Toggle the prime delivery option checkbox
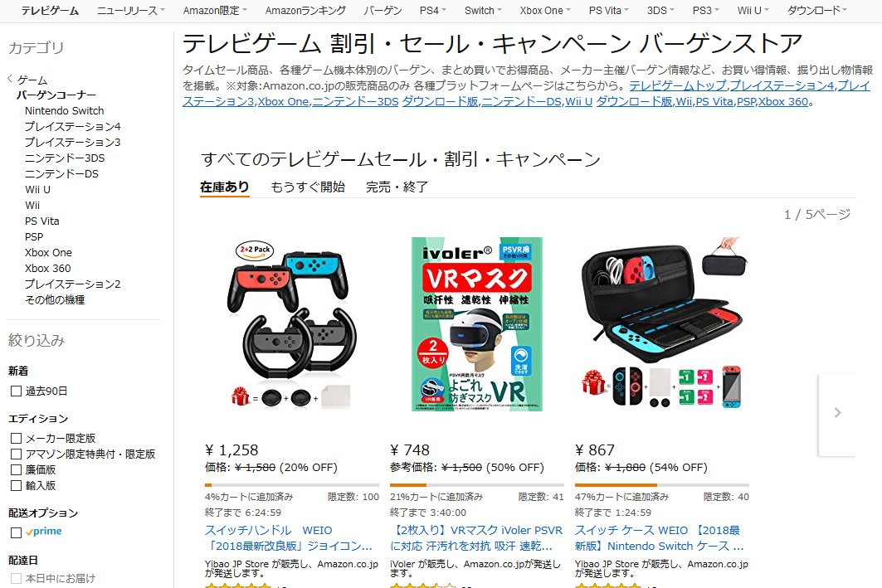The image size is (882, 588). pos(17,532)
